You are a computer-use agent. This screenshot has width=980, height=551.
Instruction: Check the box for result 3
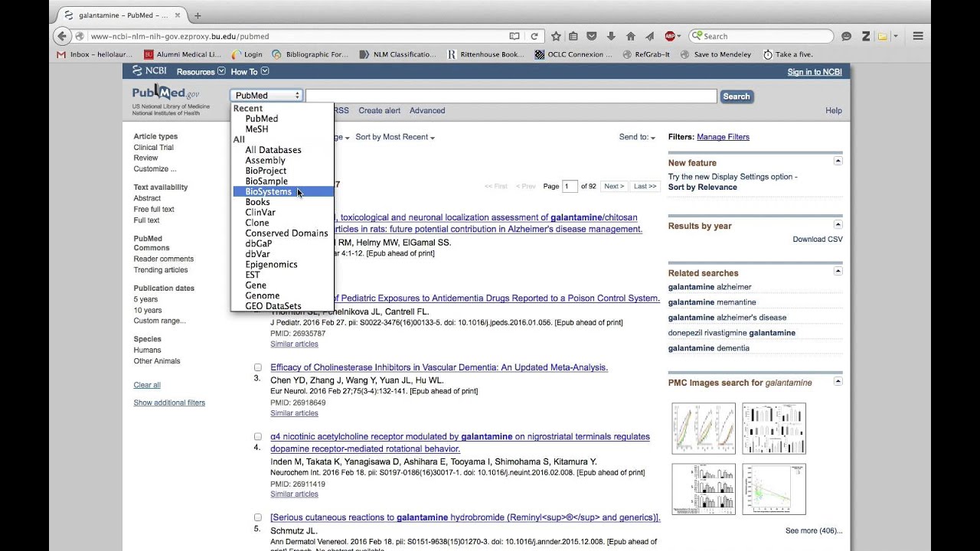click(258, 367)
